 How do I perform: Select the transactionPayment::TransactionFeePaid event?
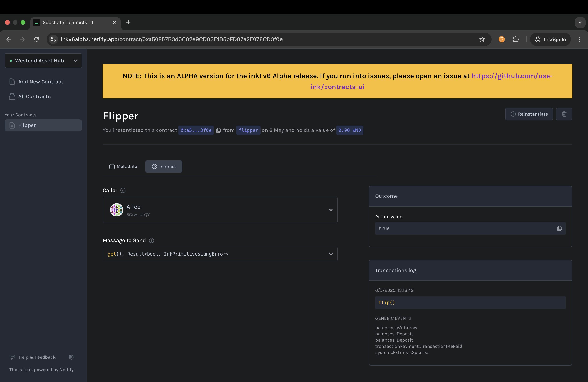point(418,346)
